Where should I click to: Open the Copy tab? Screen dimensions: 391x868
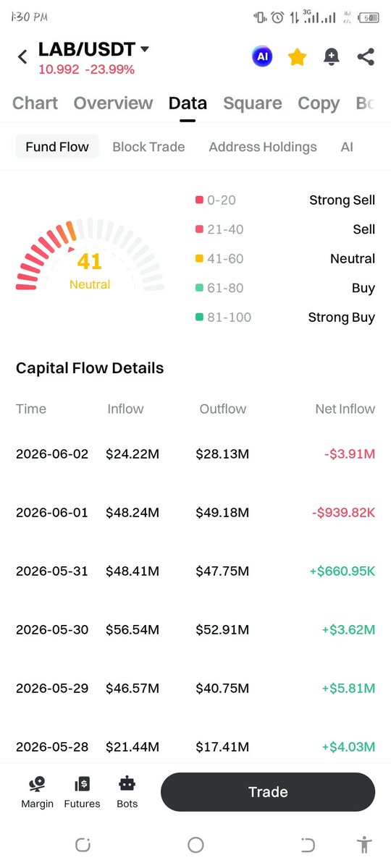coord(319,103)
